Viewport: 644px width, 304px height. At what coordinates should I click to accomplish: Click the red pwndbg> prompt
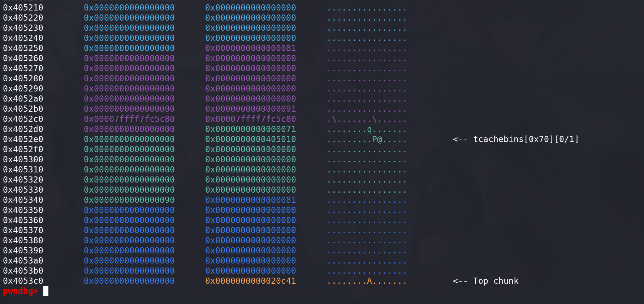(21, 291)
